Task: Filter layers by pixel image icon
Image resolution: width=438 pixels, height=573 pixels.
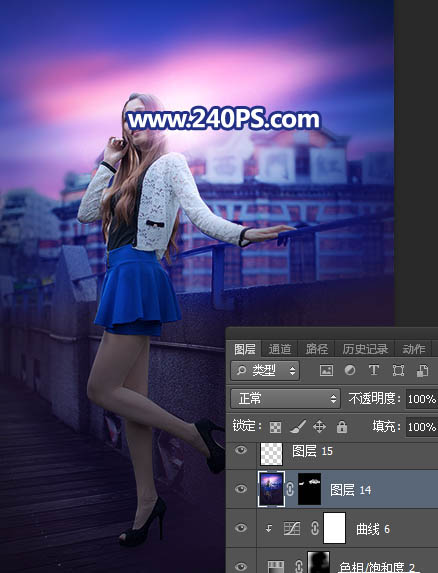Action: click(326, 371)
